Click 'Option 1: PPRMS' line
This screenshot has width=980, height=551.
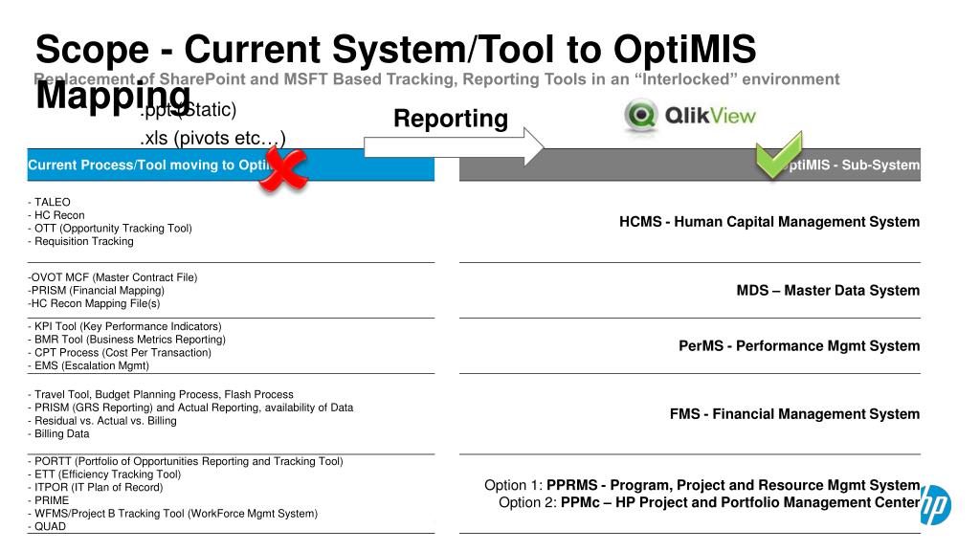tap(702, 485)
